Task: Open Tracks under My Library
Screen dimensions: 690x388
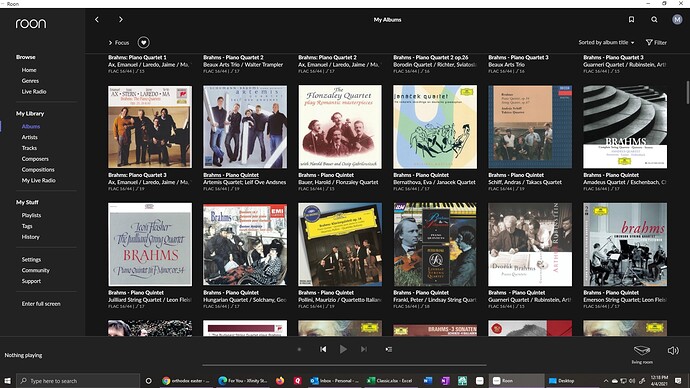Action: [x=29, y=148]
